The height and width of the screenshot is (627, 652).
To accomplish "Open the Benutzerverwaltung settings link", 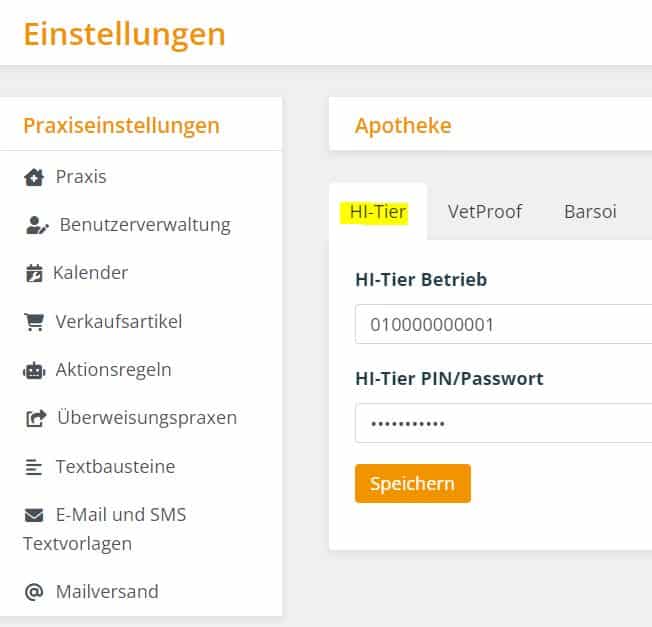I will [x=145, y=225].
